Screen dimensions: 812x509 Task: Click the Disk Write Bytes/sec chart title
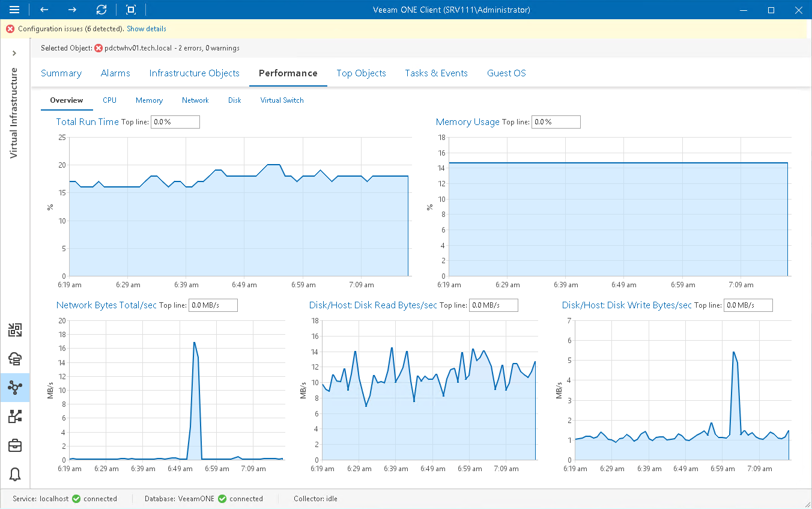[x=626, y=305]
